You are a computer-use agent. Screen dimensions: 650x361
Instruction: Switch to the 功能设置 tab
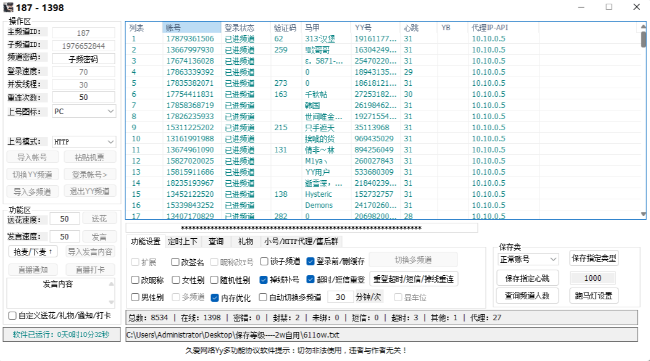pos(146,241)
